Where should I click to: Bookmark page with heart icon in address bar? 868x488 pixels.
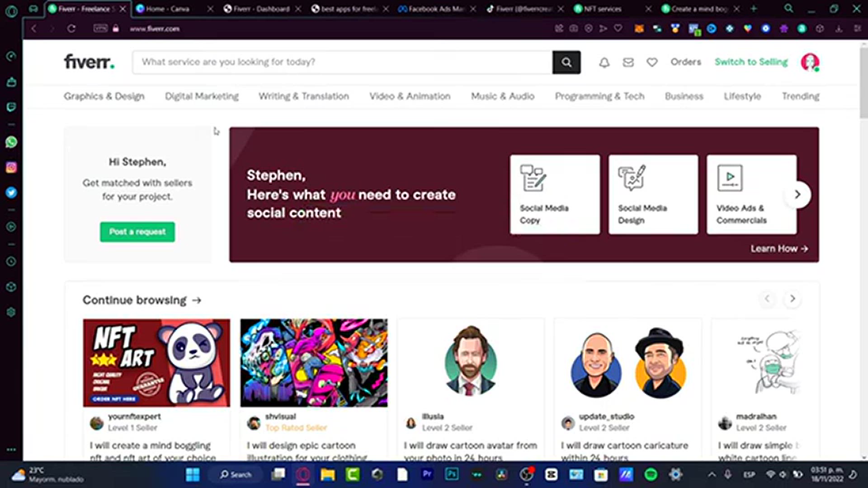(x=618, y=28)
